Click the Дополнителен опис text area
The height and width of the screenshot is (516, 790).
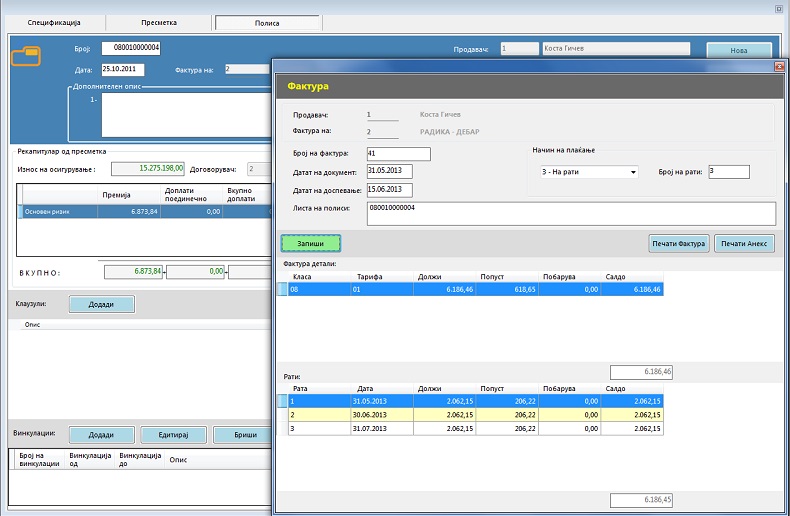[186, 115]
